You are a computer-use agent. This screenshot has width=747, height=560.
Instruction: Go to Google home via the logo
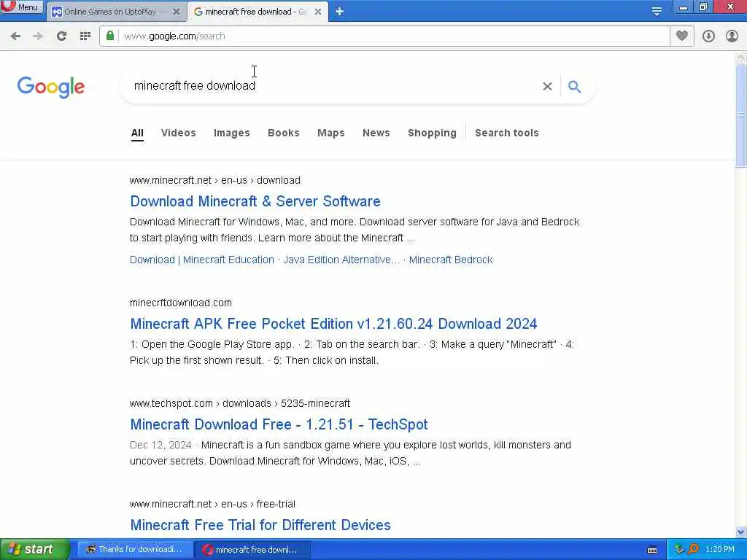click(x=50, y=87)
